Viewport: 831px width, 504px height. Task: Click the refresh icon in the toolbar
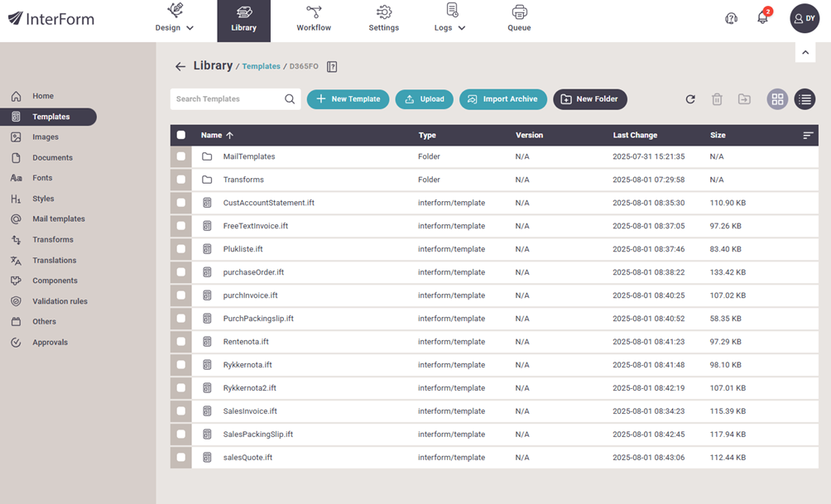click(690, 99)
